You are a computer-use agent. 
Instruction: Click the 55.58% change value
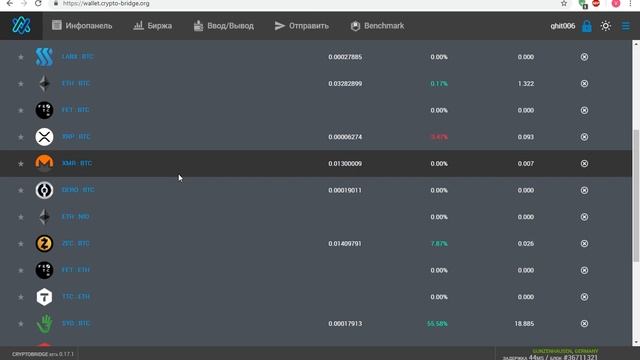437,324
